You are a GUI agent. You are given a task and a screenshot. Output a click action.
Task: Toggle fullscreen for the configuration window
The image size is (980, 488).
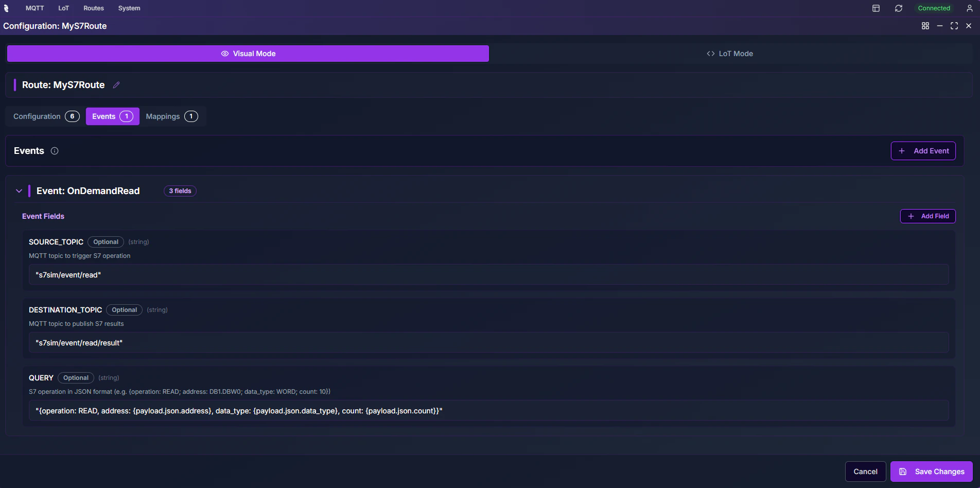pos(954,26)
